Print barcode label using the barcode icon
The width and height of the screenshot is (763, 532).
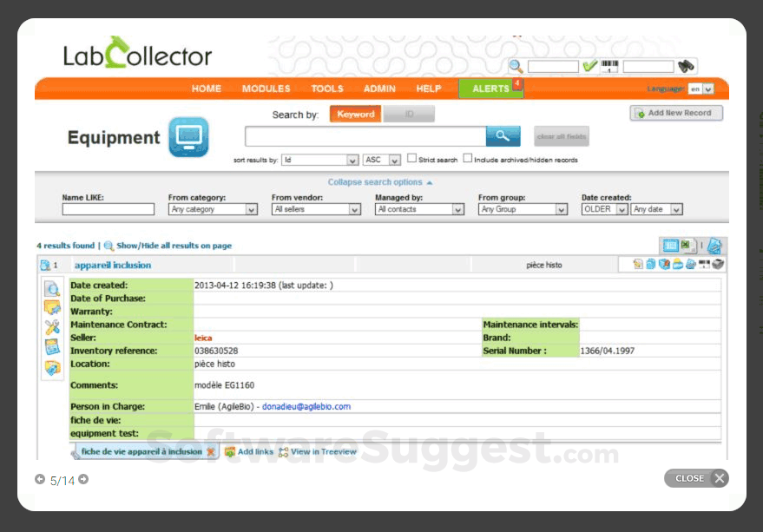[704, 265]
